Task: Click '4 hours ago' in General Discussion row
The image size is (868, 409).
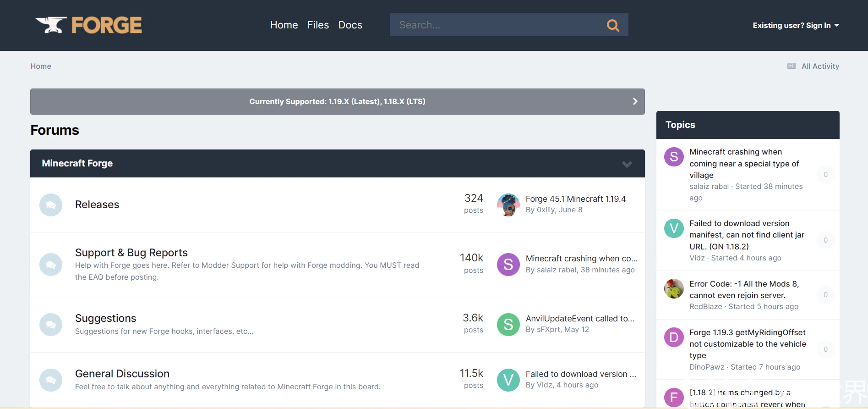Action: [578, 385]
